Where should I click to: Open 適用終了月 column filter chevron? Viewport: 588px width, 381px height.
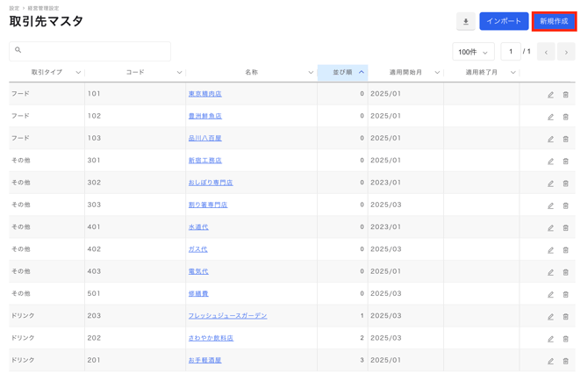click(x=513, y=72)
